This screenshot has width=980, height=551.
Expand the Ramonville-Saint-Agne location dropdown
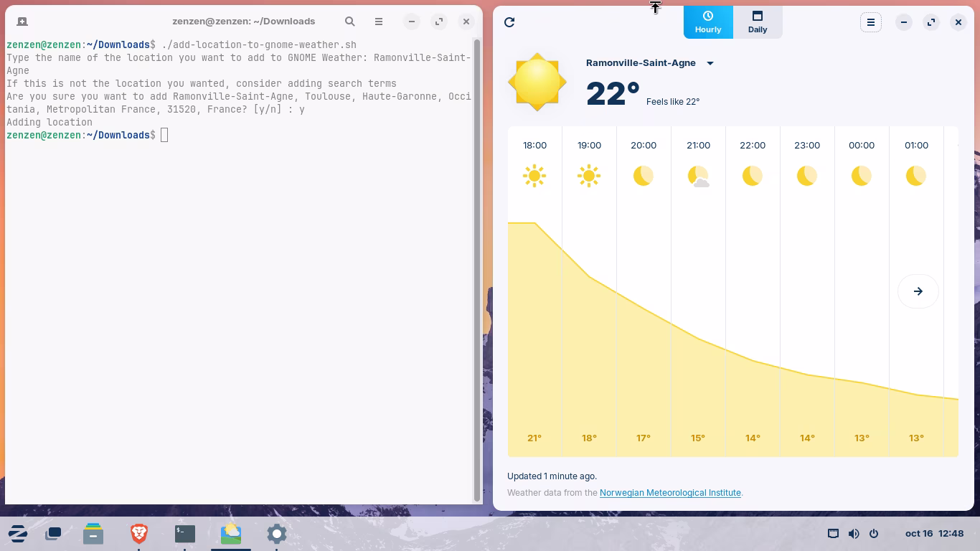(710, 63)
